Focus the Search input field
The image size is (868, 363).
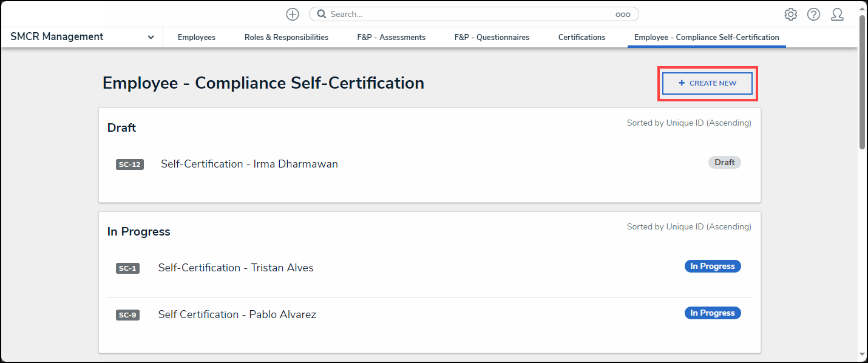pyautogui.click(x=467, y=14)
